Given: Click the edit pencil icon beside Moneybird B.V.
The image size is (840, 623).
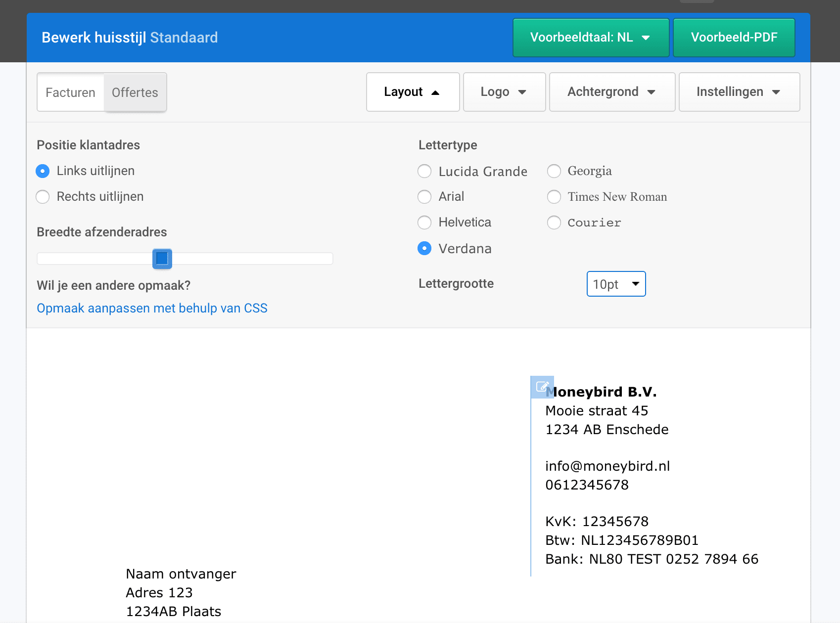Looking at the screenshot, I should (x=542, y=387).
